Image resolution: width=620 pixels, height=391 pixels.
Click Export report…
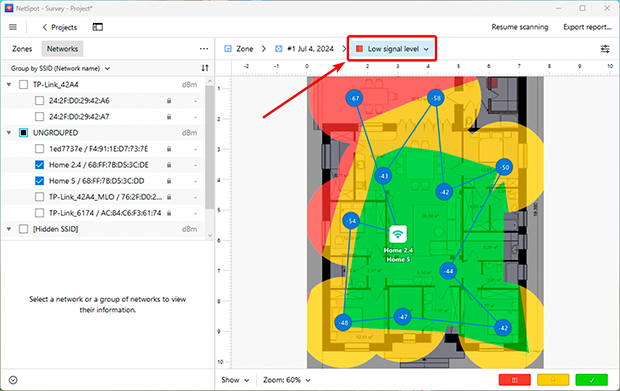tap(587, 27)
